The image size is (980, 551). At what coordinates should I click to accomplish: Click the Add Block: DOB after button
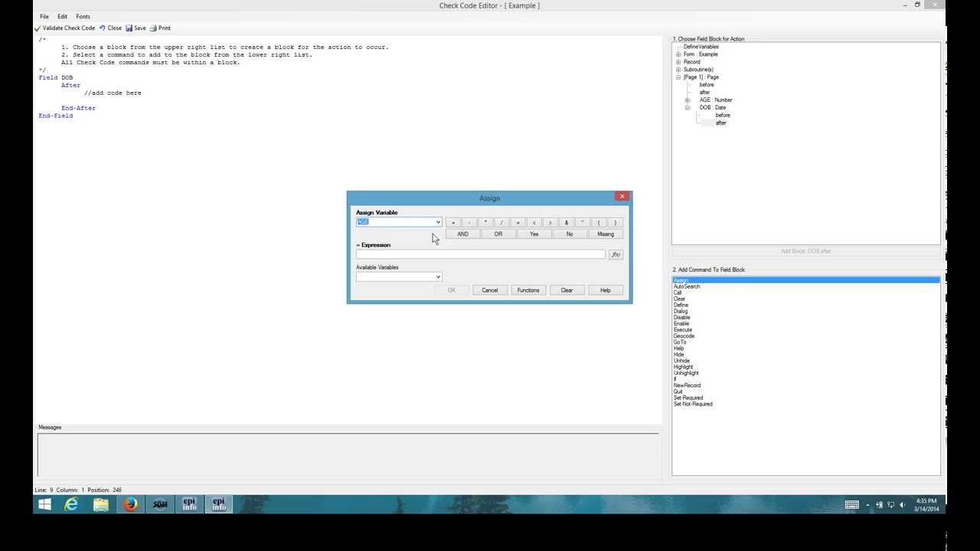coord(806,251)
